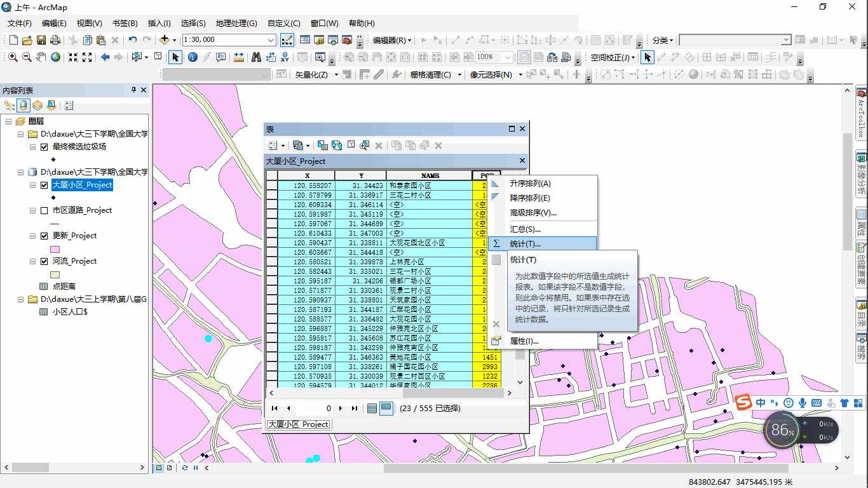Click the Find binoculars icon
Viewport: 868px width, 488px height.
click(256, 57)
